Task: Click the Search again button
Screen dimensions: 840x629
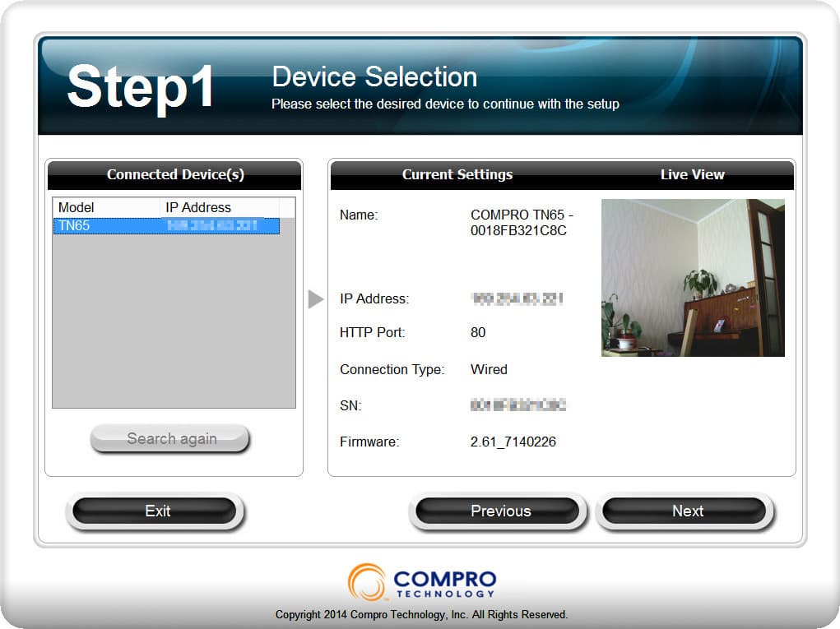Action: [x=169, y=438]
